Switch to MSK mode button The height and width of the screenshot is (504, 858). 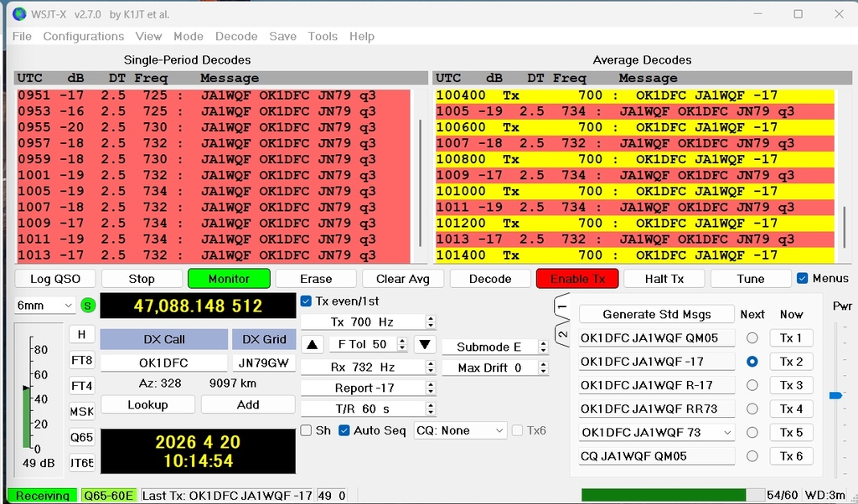[x=81, y=411]
